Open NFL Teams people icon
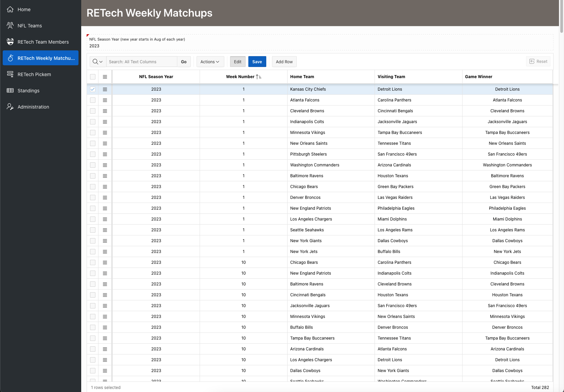The width and height of the screenshot is (564, 392). [x=10, y=26]
